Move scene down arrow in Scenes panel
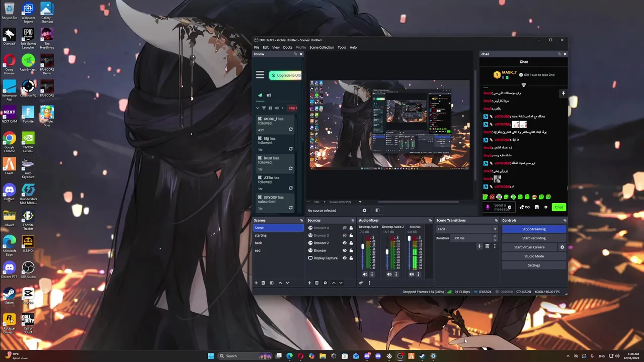The image size is (644, 362). coord(287,283)
